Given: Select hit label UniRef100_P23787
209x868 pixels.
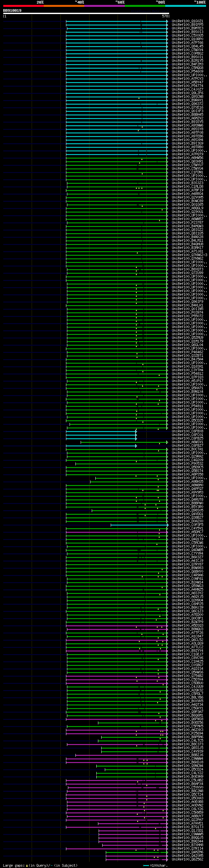Looking at the screenshot, I should click(187, 222).
